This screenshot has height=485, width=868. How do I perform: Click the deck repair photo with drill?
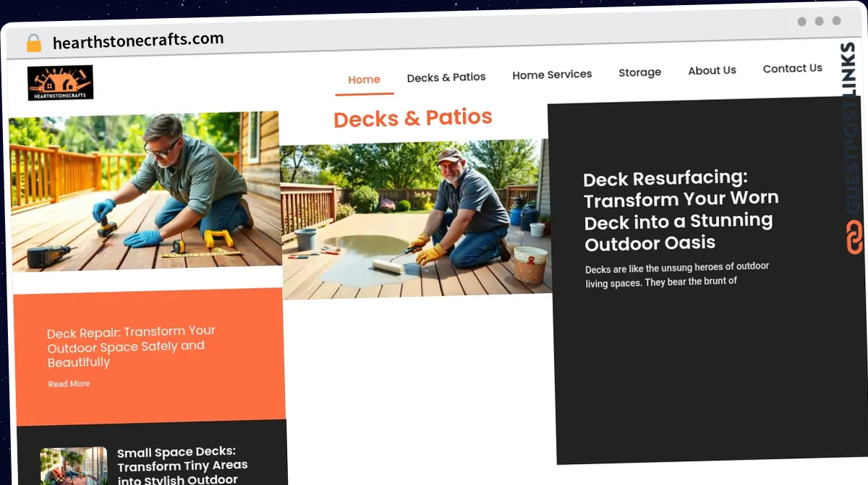[144, 192]
